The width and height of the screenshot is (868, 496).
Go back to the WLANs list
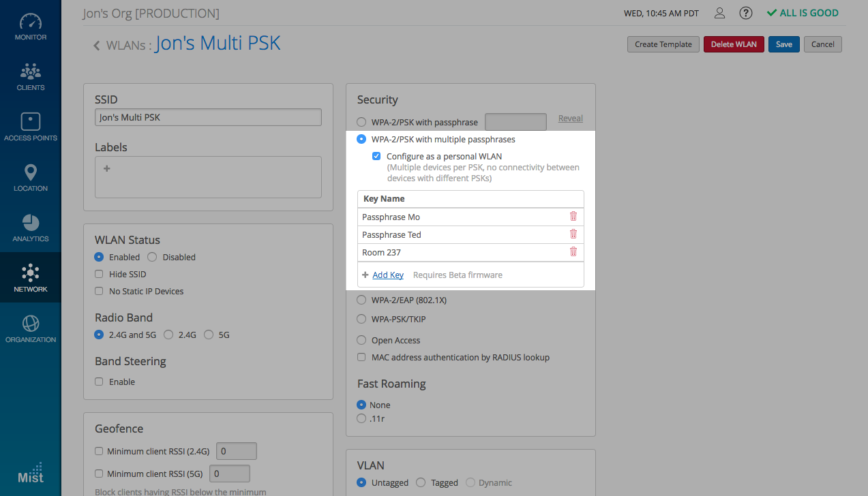(x=98, y=46)
